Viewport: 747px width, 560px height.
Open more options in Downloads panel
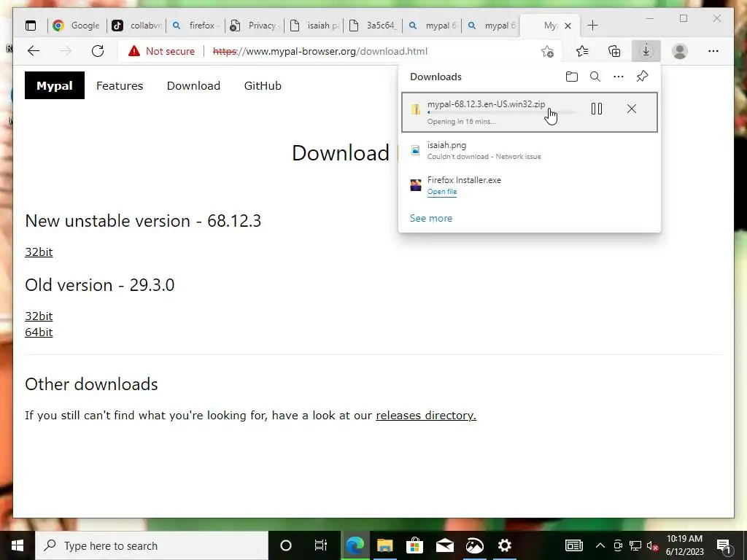tap(619, 77)
